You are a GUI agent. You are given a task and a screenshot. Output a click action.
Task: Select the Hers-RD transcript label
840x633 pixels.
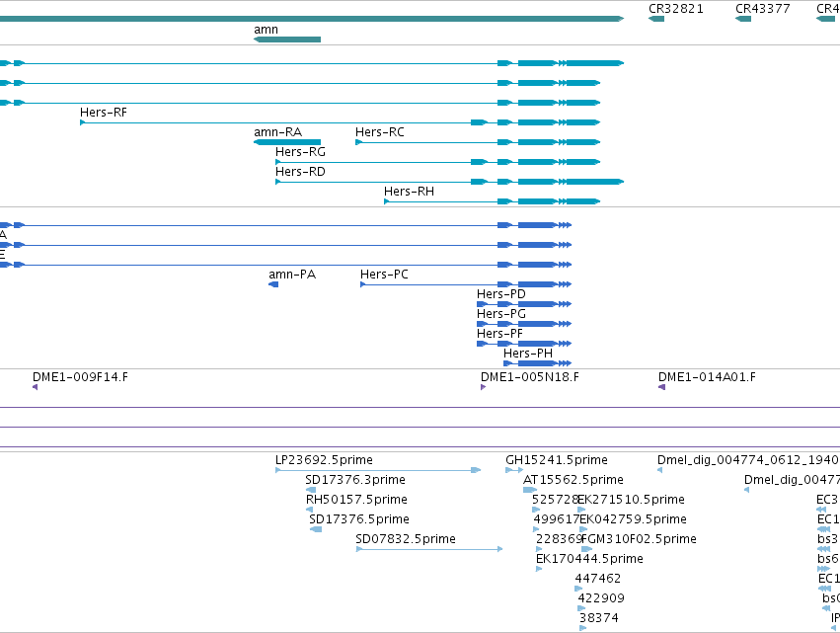(x=300, y=172)
